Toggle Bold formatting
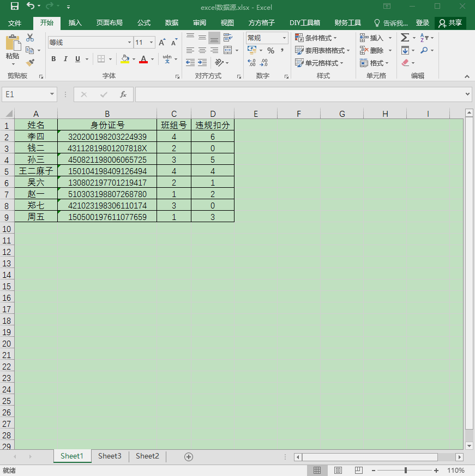The height and width of the screenshot is (476, 475). pyautogui.click(x=53, y=59)
